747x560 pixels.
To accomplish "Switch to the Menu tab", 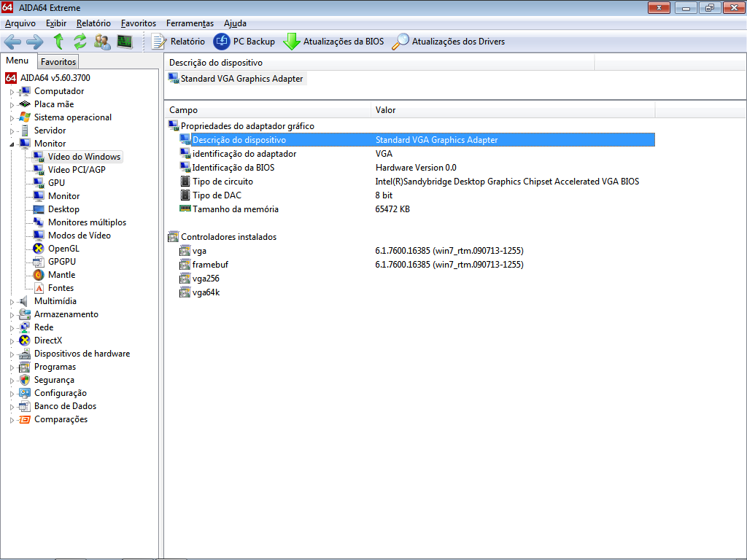I will [x=18, y=61].
